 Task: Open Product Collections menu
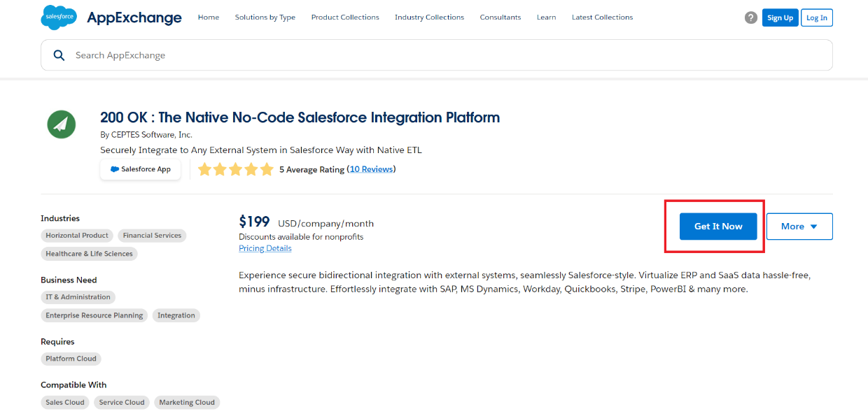click(x=345, y=17)
